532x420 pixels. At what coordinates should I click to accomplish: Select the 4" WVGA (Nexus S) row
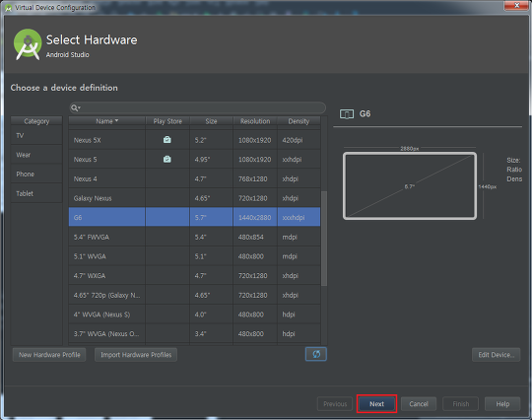click(194, 315)
